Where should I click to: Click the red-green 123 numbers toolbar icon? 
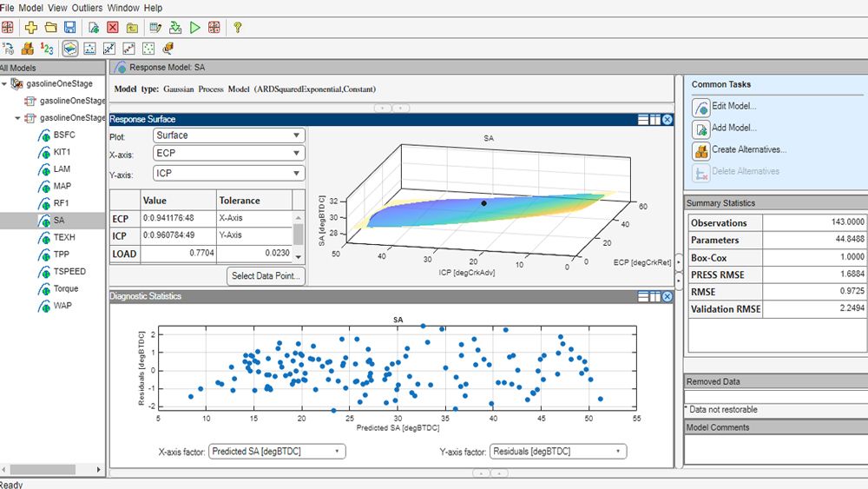click(47, 49)
